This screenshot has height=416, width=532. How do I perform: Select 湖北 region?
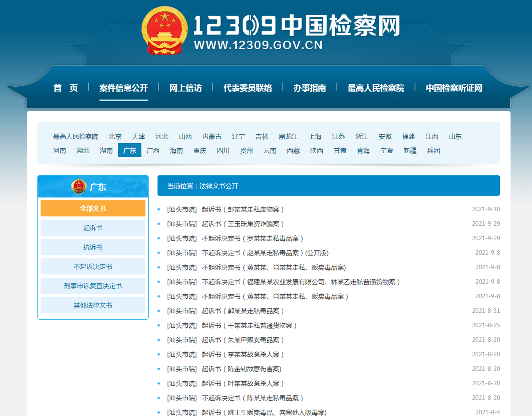(83, 151)
